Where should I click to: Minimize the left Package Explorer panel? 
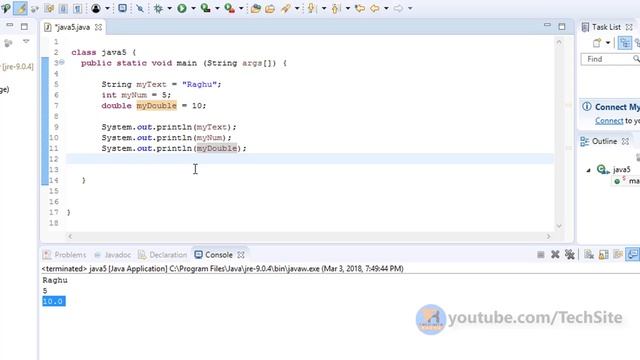point(9,25)
